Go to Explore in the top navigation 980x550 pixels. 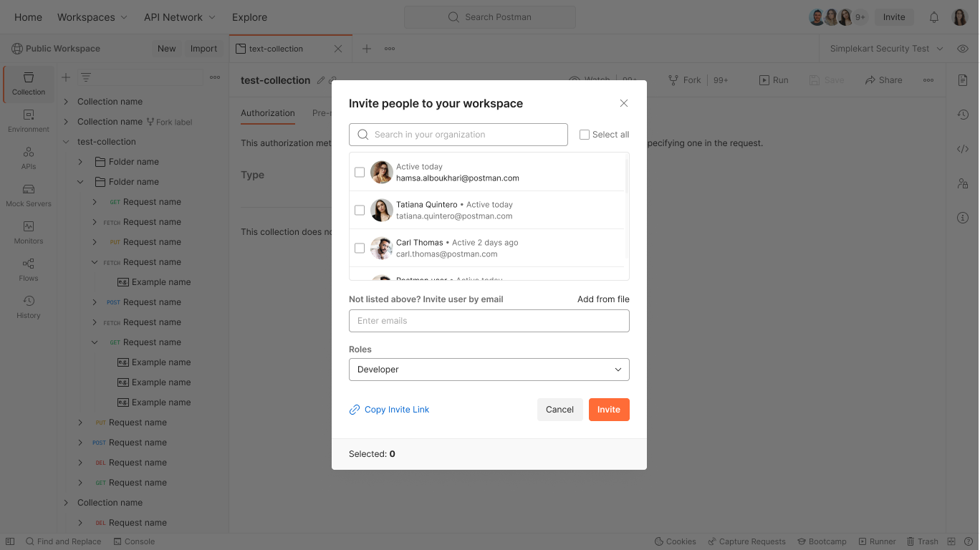pos(249,17)
